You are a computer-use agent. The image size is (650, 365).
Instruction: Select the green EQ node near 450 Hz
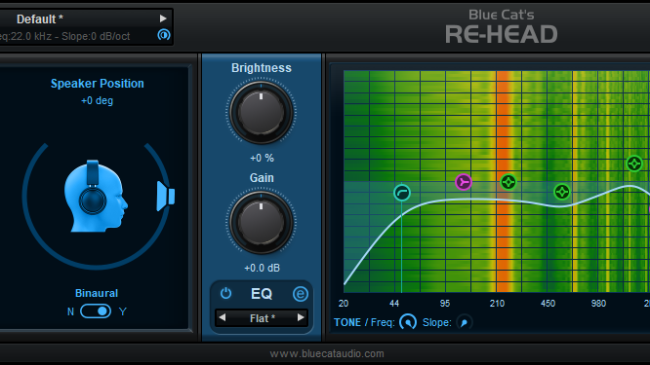pos(562,192)
